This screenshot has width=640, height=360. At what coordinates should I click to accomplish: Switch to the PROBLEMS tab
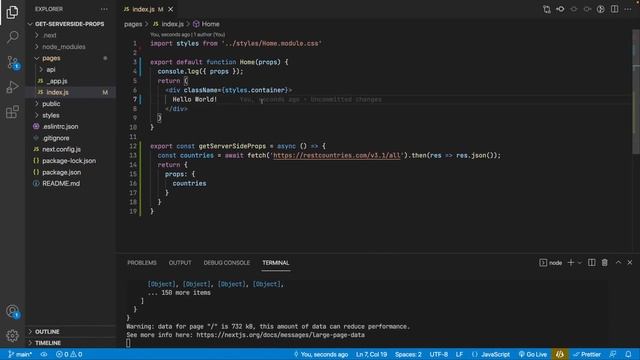[x=142, y=262]
